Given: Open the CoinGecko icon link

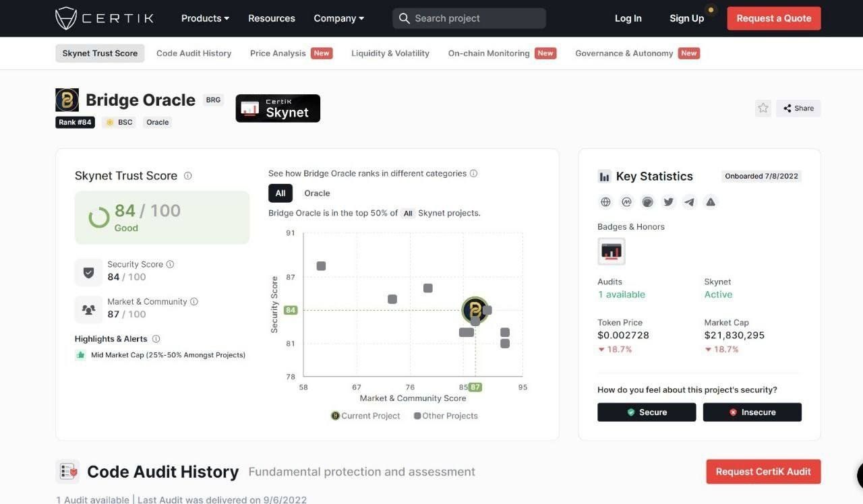Looking at the screenshot, I should tap(647, 201).
